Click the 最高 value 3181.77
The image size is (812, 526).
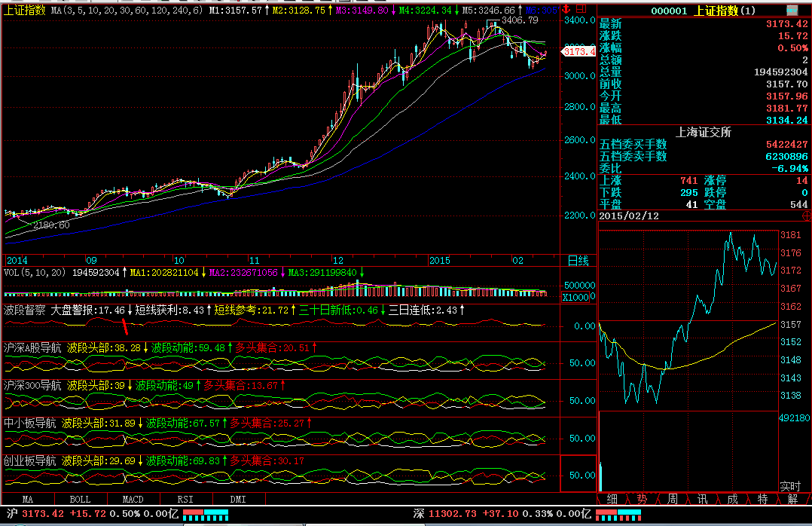(x=786, y=109)
